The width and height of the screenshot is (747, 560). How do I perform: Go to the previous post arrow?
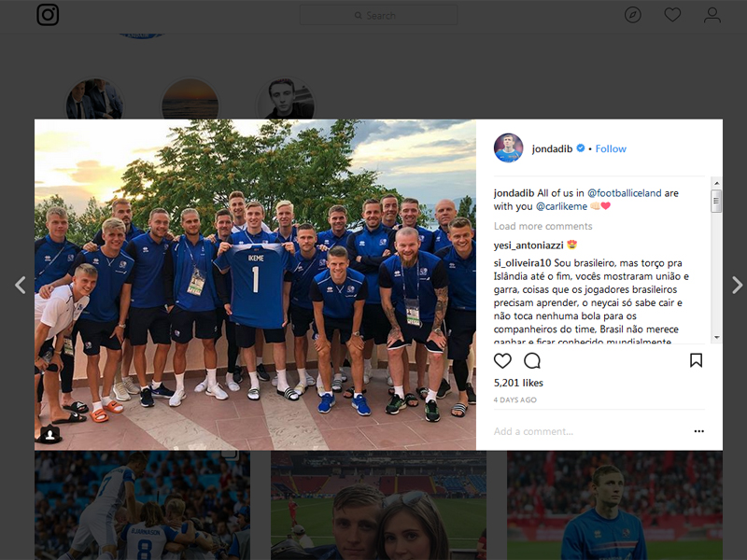pos(20,285)
